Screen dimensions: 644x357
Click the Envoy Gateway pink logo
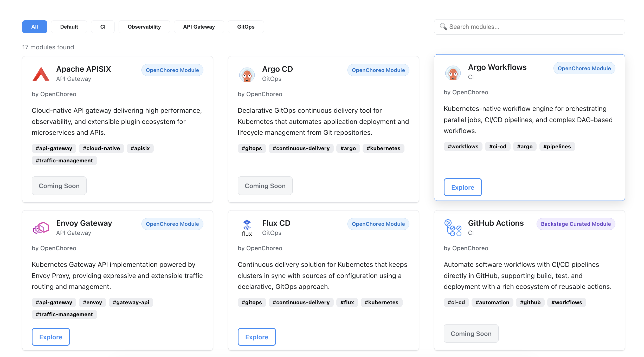coord(41,228)
